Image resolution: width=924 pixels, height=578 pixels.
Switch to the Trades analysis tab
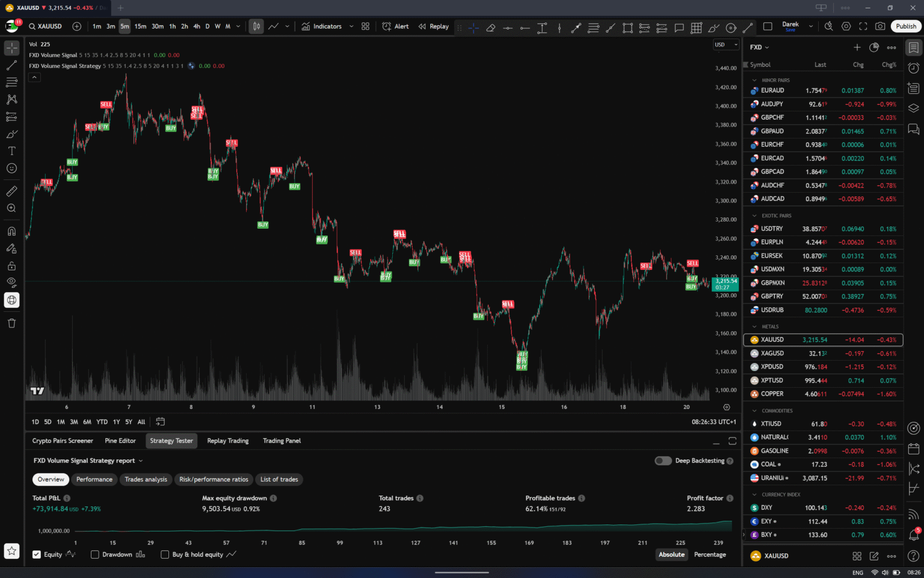pyautogui.click(x=146, y=479)
